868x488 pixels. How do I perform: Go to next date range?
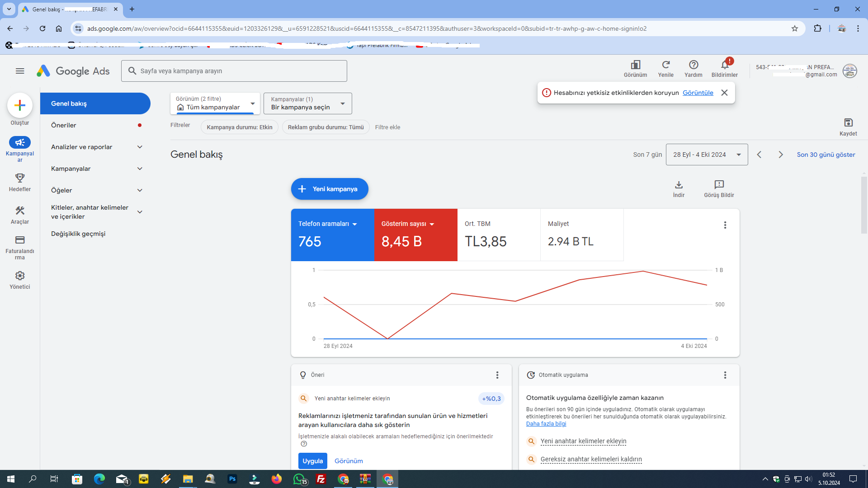(781, 155)
